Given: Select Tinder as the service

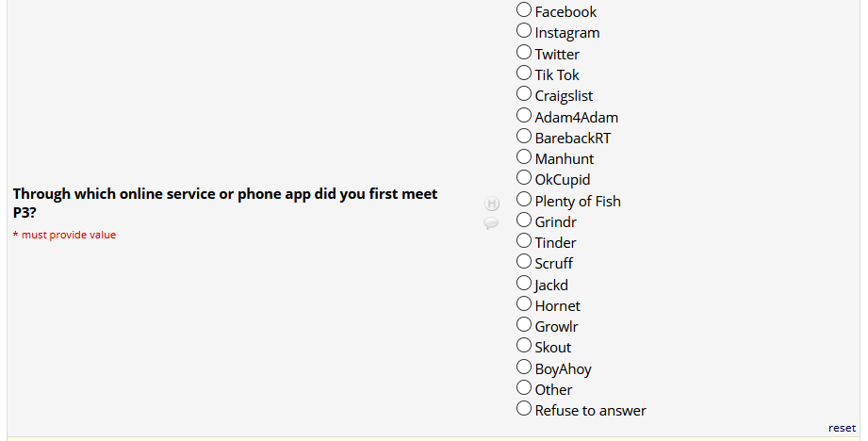Looking at the screenshot, I should point(524,240).
